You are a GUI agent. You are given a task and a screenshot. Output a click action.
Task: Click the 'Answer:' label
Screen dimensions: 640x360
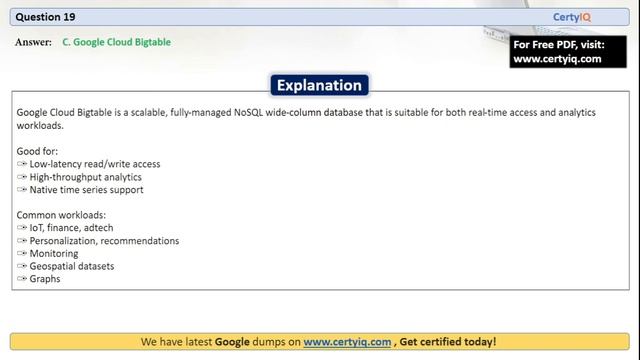point(33,42)
